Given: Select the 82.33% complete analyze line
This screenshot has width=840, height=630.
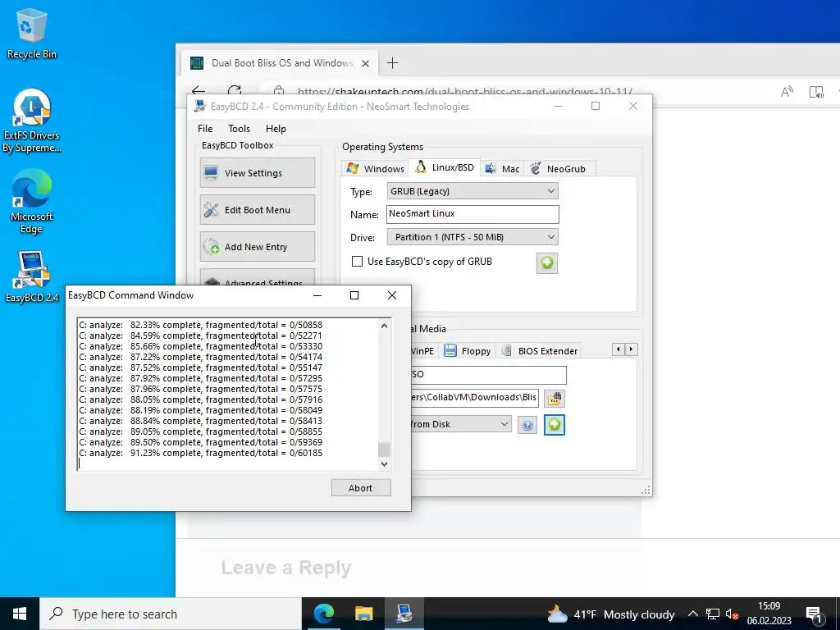Looking at the screenshot, I should point(201,325).
